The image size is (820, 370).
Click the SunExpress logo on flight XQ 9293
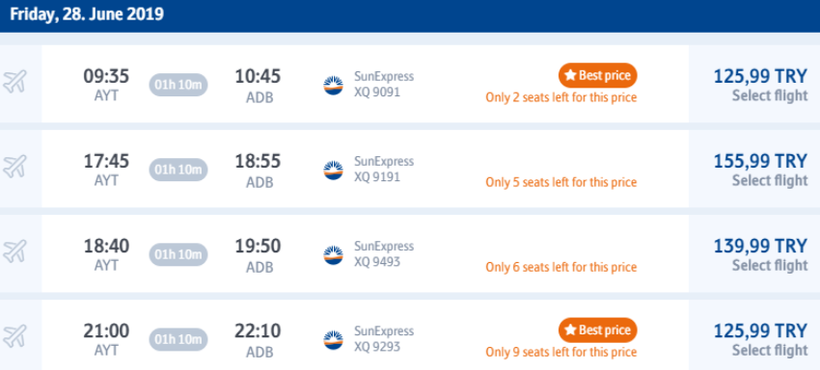click(333, 340)
